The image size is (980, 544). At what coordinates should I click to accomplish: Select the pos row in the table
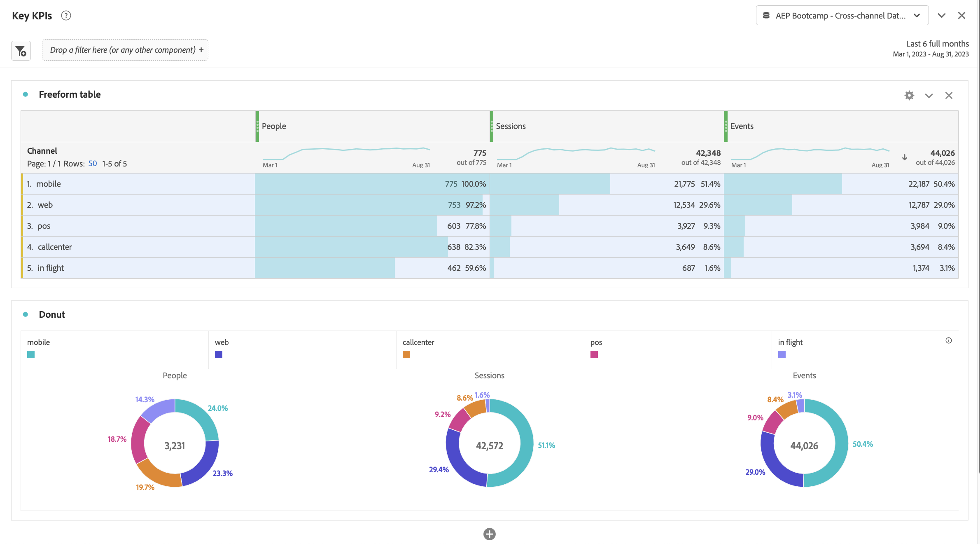[490, 226]
